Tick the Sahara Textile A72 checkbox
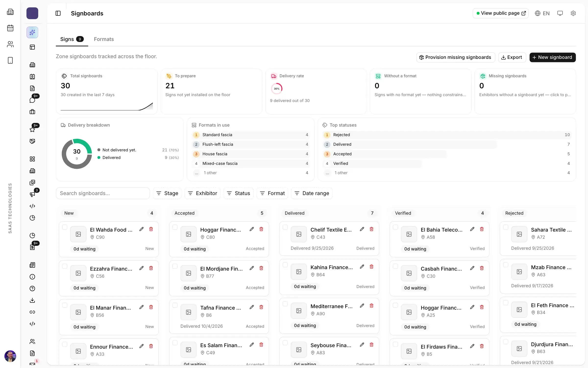 pyautogui.click(x=506, y=227)
